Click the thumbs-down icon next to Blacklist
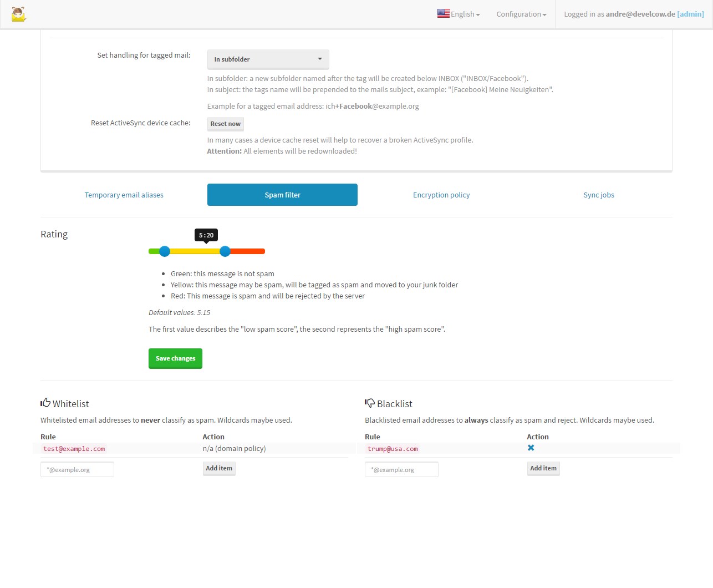 click(369, 403)
